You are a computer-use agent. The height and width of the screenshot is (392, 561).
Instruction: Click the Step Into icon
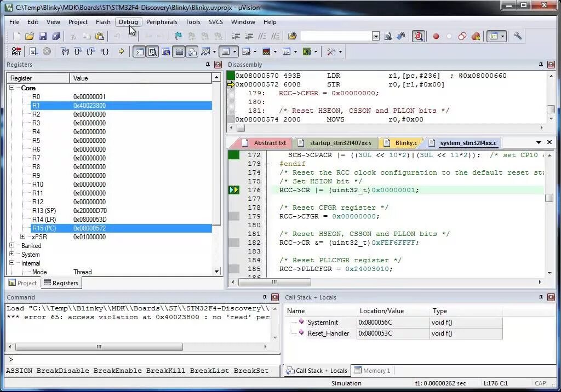(65, 52)
